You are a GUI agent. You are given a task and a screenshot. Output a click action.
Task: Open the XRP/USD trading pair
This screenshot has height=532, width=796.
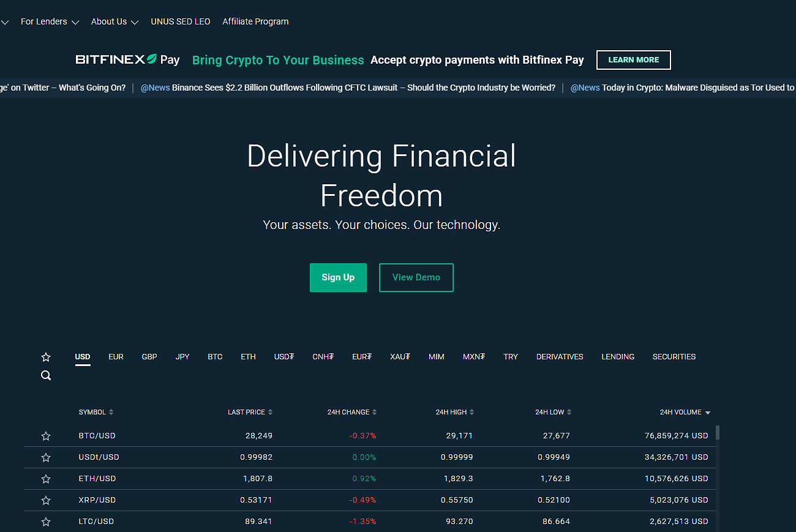[97, 500]
